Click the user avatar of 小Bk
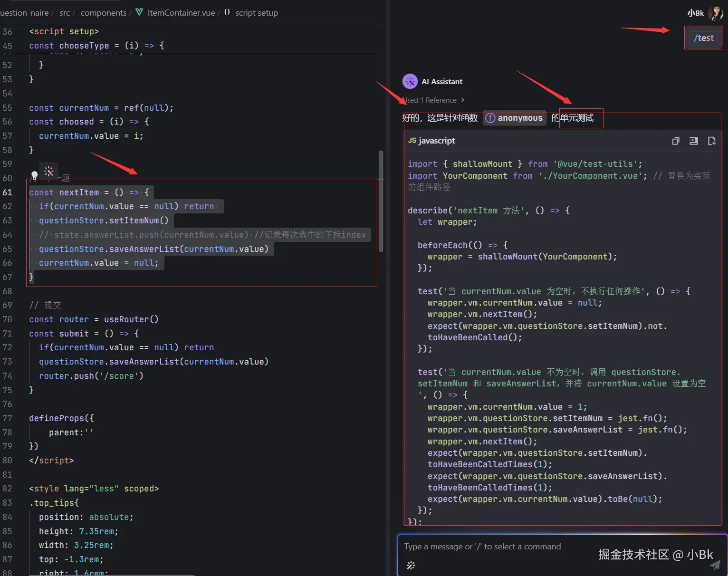The image size is (728, 576). (715, 13)
